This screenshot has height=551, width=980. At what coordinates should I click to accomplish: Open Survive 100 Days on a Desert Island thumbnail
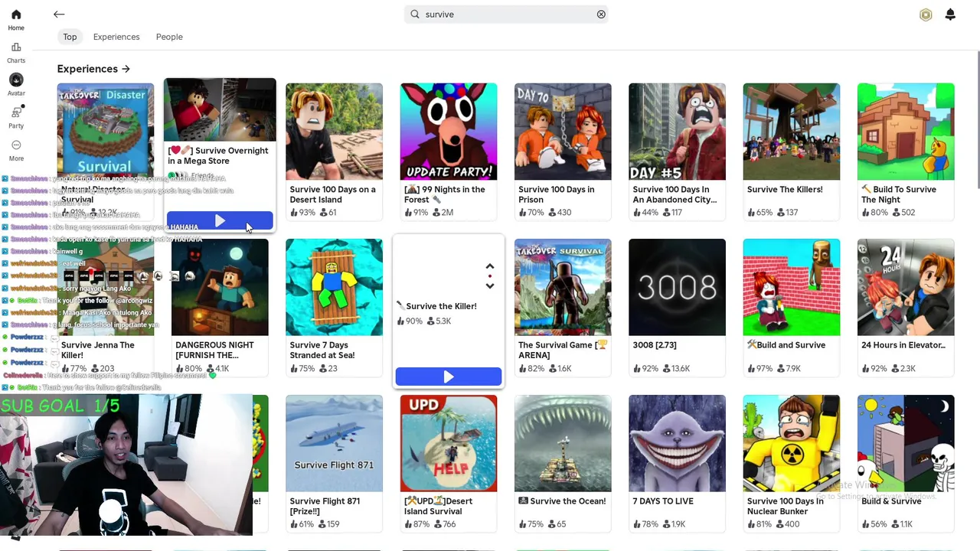click(x=334, y=132)
